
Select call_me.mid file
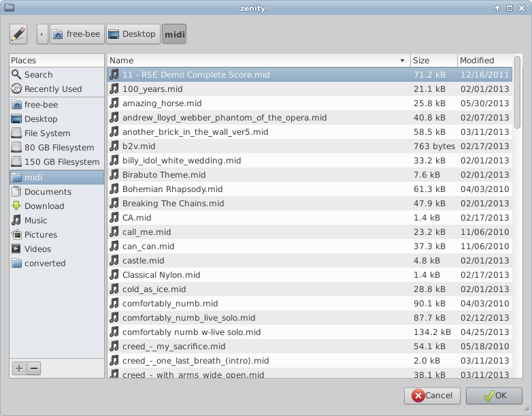pos(310,232)
